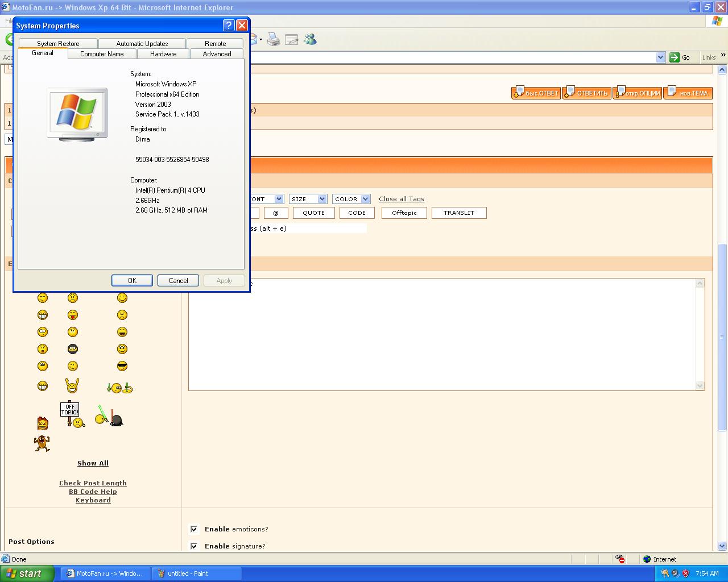Switch to the Computer Name tab
This screenshot has height=582, width=728.
(x=102, y=54)
